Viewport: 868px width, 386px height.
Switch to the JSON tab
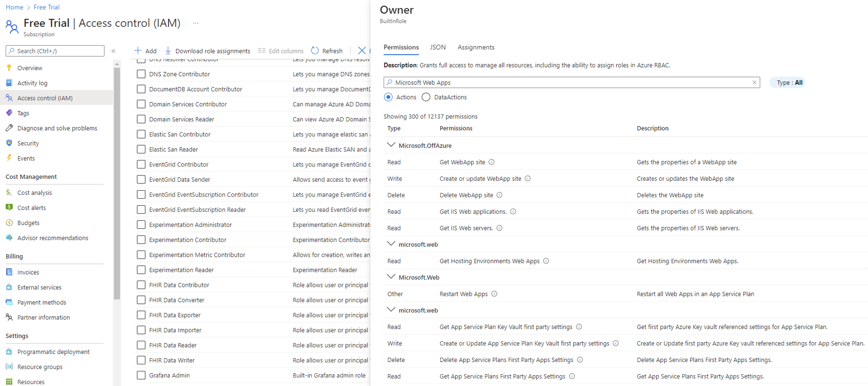438,47
